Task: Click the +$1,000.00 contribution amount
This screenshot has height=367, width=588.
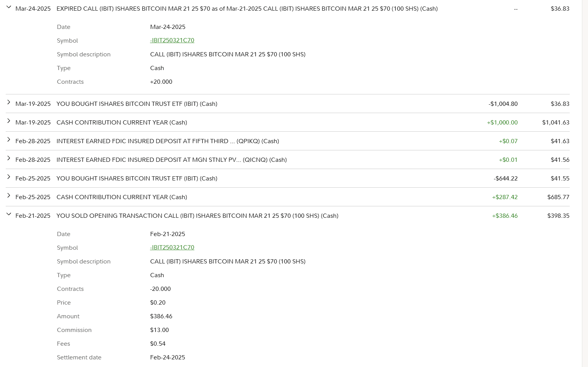Action: [502, 123]
